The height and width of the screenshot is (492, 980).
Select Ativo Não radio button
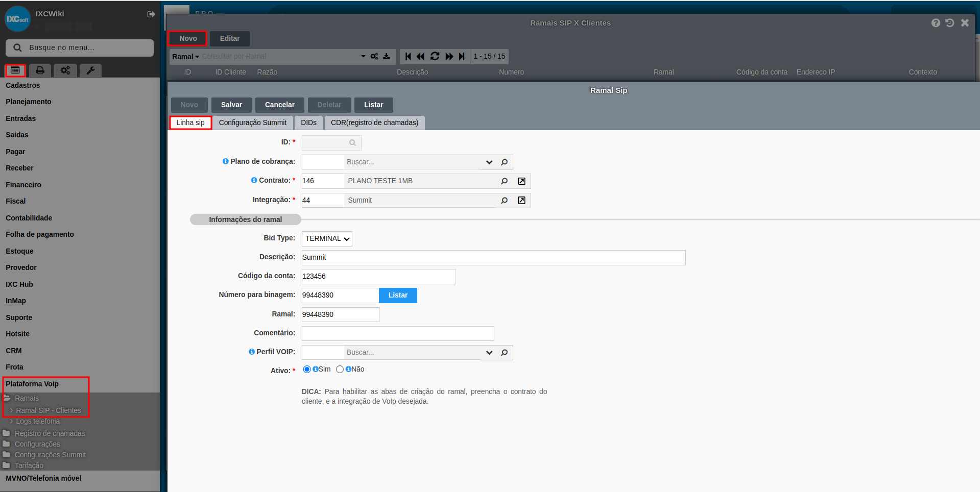click(x=340, y=370)
